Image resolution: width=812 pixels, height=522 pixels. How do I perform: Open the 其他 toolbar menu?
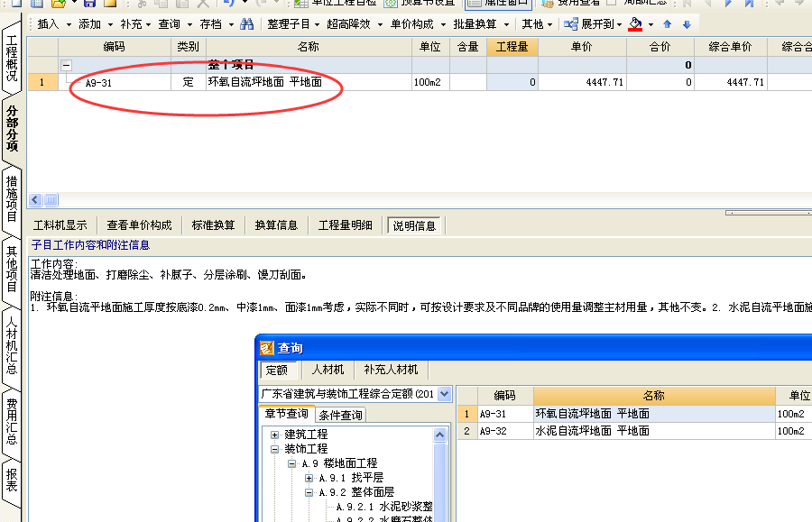coord(537,24)
